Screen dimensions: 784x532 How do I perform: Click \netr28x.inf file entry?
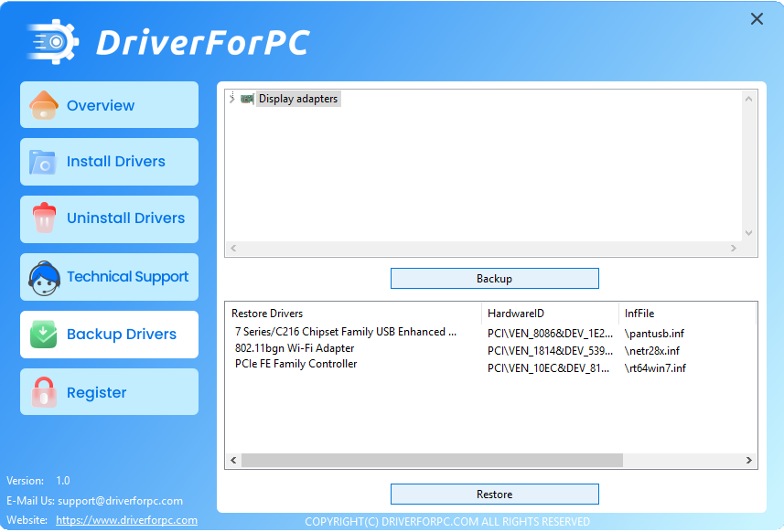[652, 351]
